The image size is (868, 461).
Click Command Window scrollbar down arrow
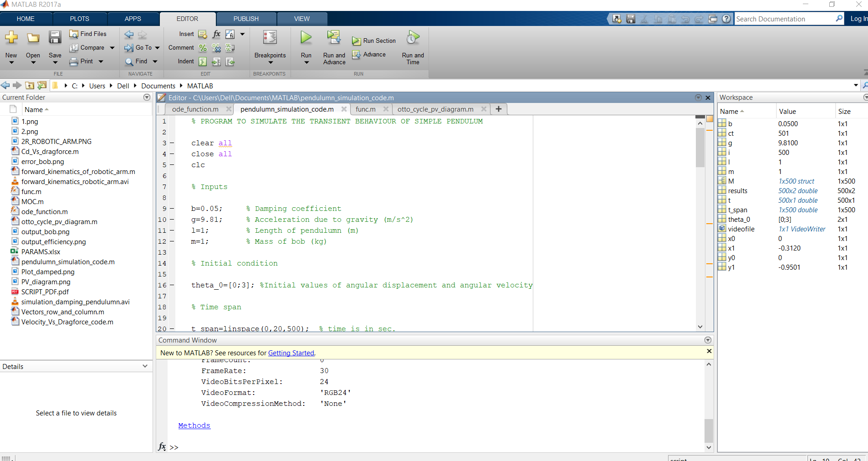[709, 448]
